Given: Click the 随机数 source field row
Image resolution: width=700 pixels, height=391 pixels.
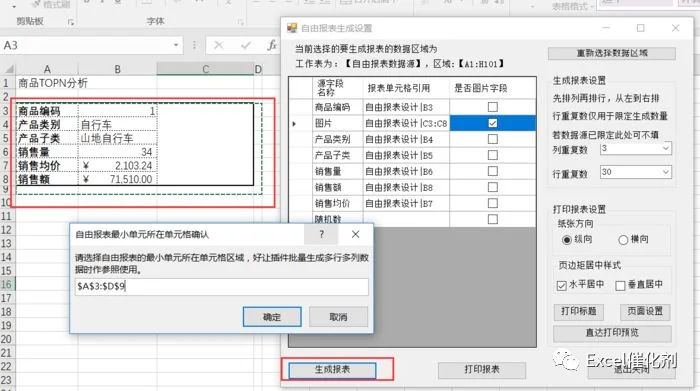Looking at the screenshot, I should click(x=338, y=220).
